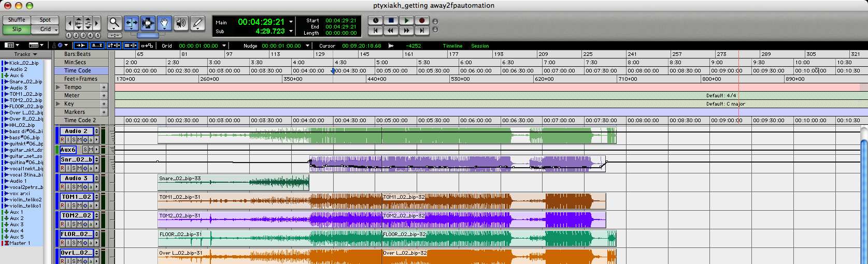
Task: Toggle the a...z commands keyboard focus
Action: [97, 46]
